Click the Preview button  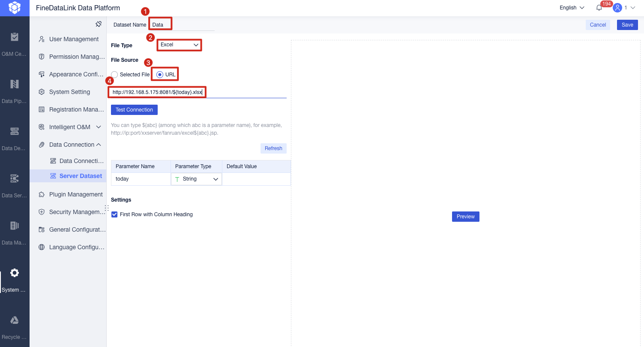click(466, 217)
